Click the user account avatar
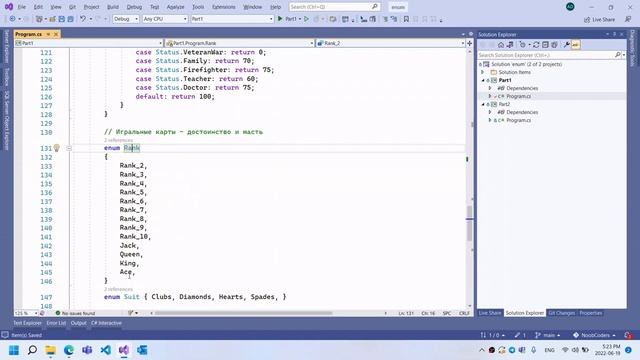This screenshot has height=360, width=640. tap(570, 7)
